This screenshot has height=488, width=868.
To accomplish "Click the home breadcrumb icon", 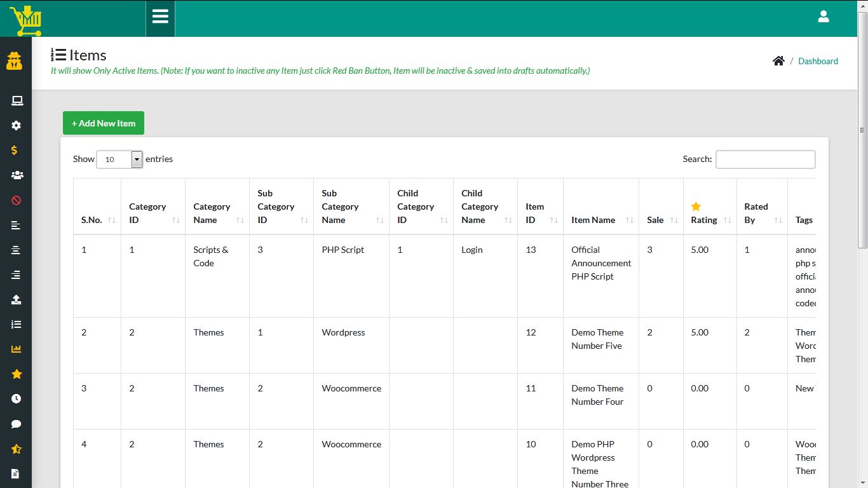I will pyautogui.click(x=779, y=60).
